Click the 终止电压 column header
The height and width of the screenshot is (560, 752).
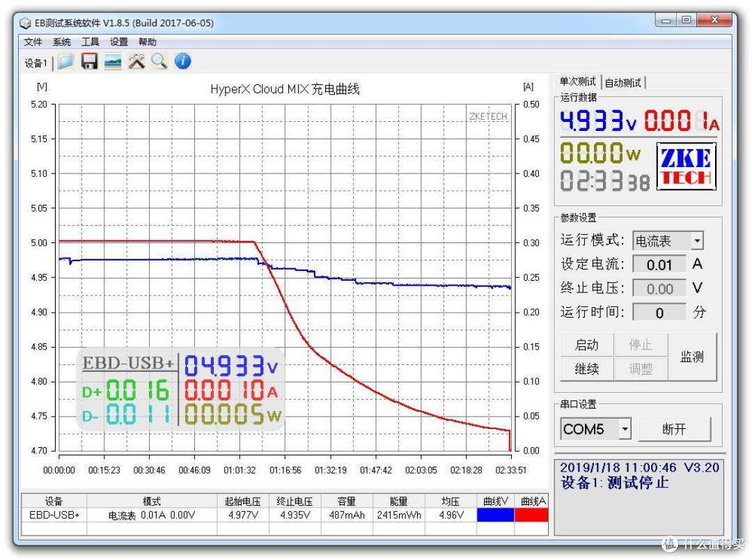[x=295, y=501]
